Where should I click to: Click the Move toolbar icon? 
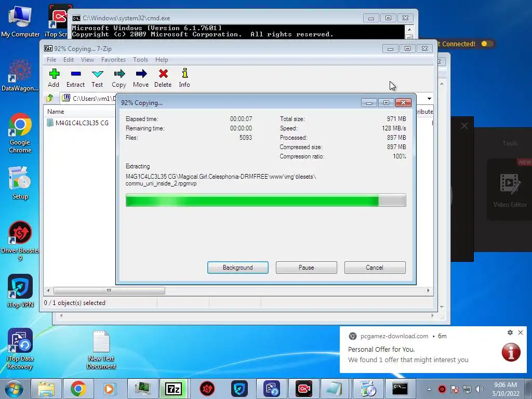coord(141,78)
